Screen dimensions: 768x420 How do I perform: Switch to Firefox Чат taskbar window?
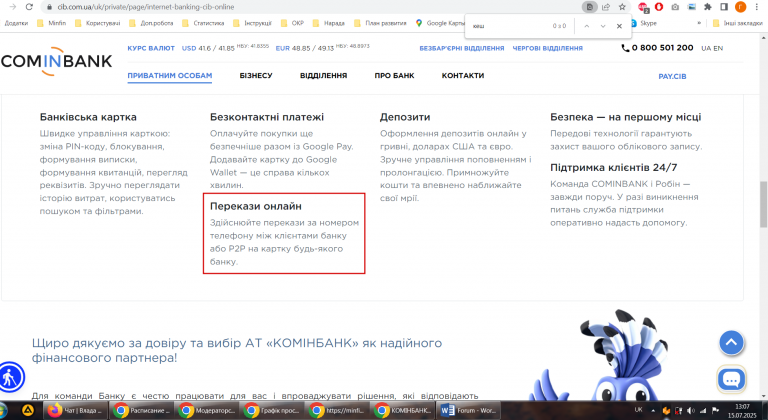click(x=75, y=410)
